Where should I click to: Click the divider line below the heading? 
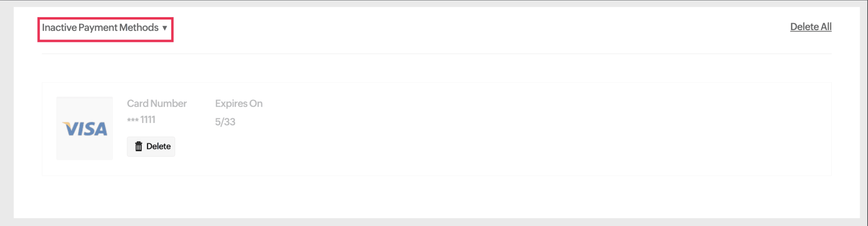pos(436,54)
